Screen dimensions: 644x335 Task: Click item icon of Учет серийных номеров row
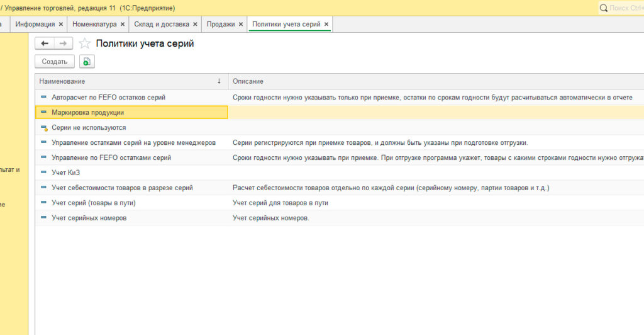43,217
